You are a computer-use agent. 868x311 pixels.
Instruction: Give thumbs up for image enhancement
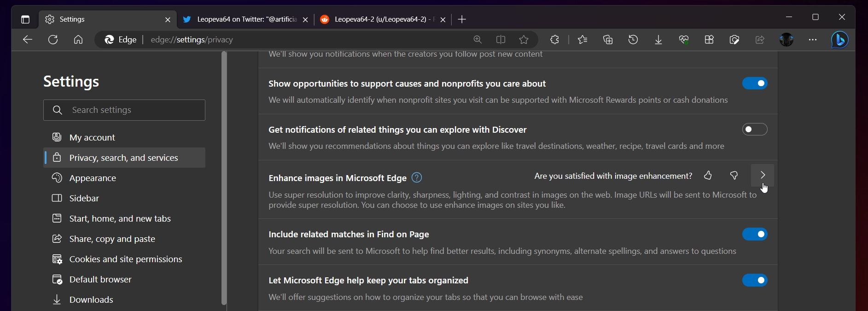click(x=708, y=176)
